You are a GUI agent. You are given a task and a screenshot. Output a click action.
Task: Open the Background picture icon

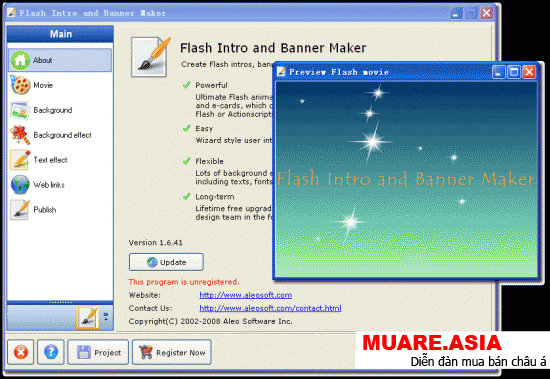20,110
